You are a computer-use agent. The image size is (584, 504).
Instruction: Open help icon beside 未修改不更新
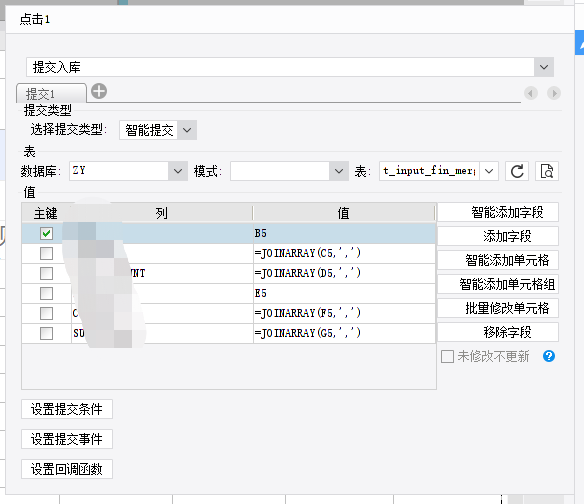[549, 356]
